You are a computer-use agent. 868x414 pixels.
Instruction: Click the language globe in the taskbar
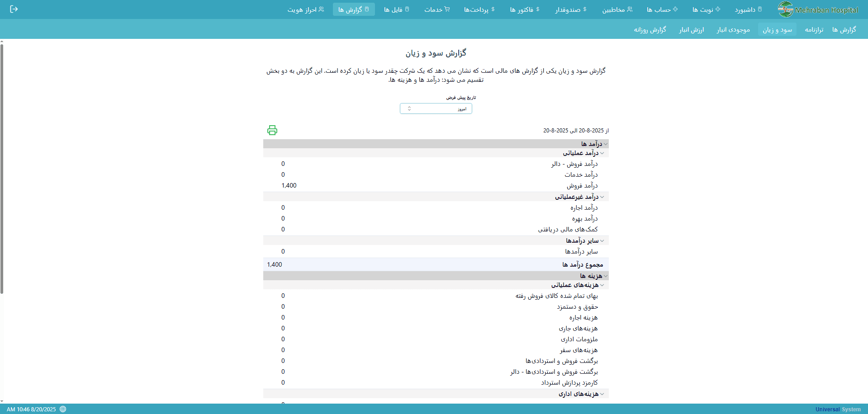tap(62, 409)
